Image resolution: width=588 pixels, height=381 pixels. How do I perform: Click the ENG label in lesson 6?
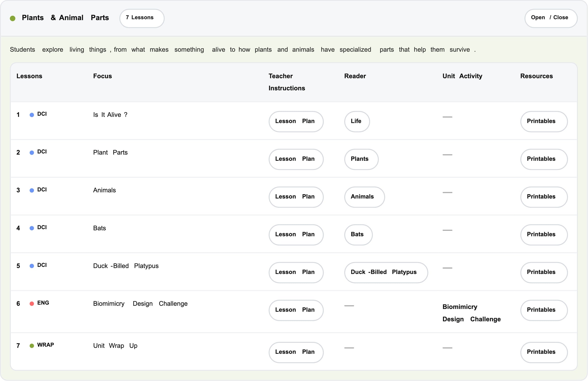(x=43, y=303)
